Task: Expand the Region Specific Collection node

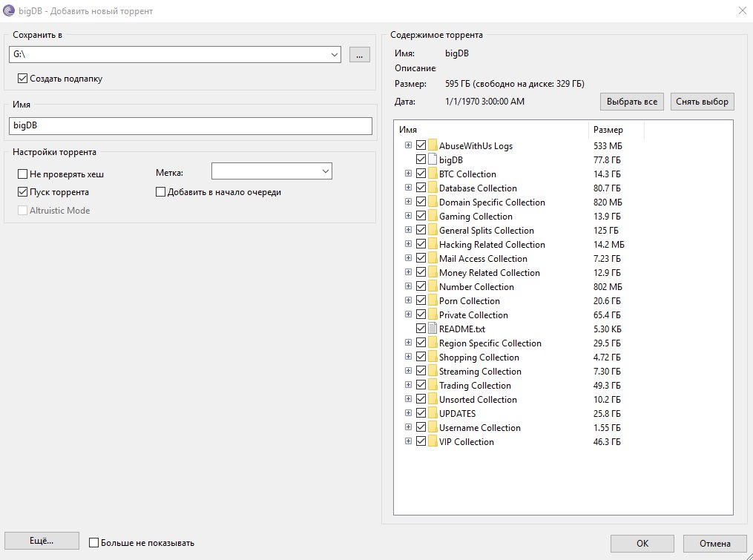Action: (408, 343)
